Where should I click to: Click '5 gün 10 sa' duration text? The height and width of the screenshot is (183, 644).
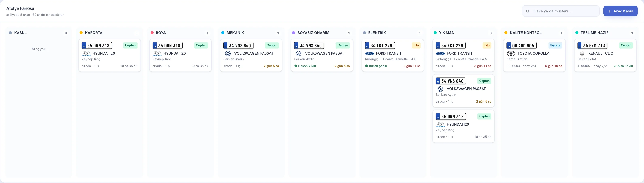click(x=554, y=66)
